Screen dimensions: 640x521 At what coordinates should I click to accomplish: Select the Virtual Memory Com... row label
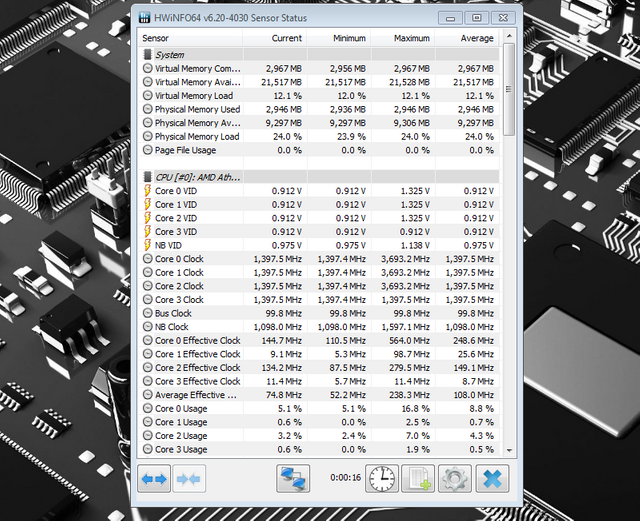click(x=198, y=68)
